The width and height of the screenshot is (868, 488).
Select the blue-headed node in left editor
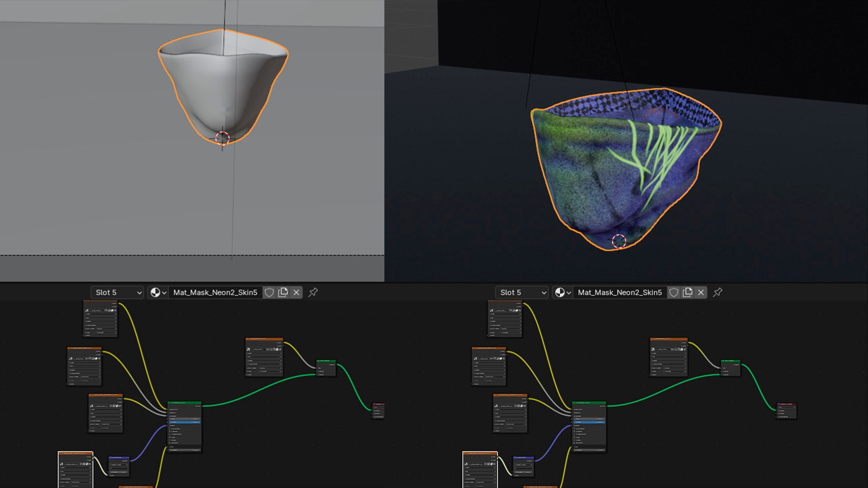click(119, 466)
